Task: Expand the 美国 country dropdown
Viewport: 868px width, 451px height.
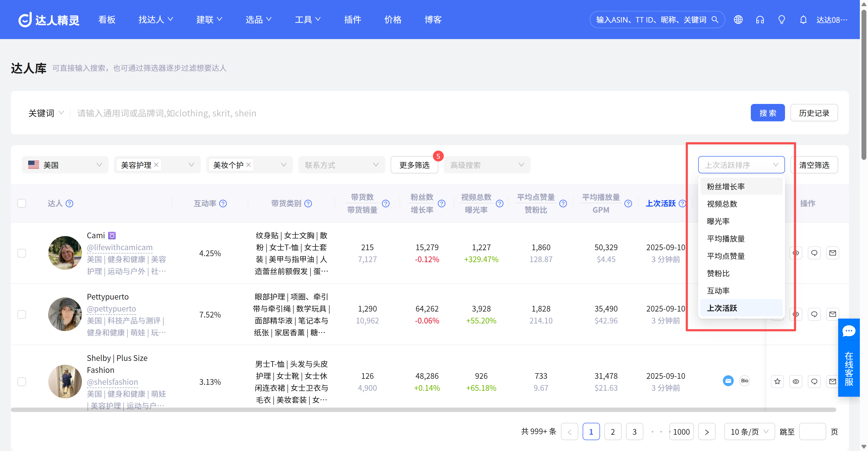Action: [65, 165]
